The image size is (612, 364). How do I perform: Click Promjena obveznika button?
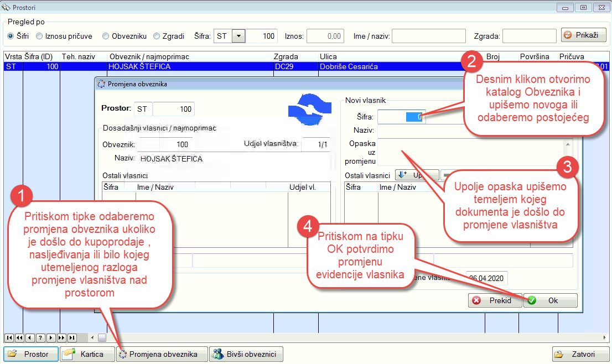[x=162, y=354]
